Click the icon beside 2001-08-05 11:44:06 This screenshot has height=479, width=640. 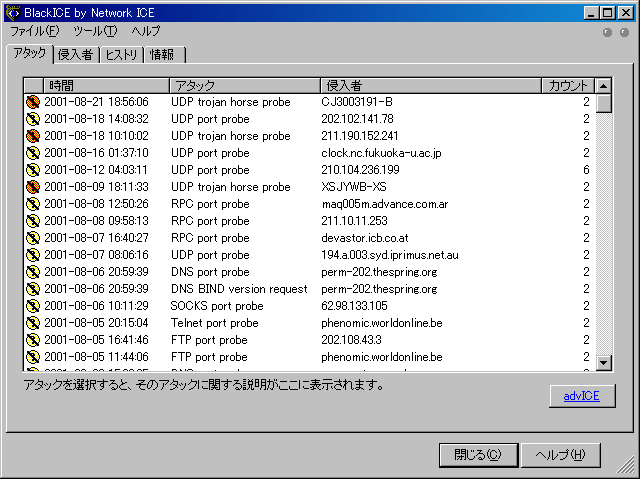coord(33,357)
